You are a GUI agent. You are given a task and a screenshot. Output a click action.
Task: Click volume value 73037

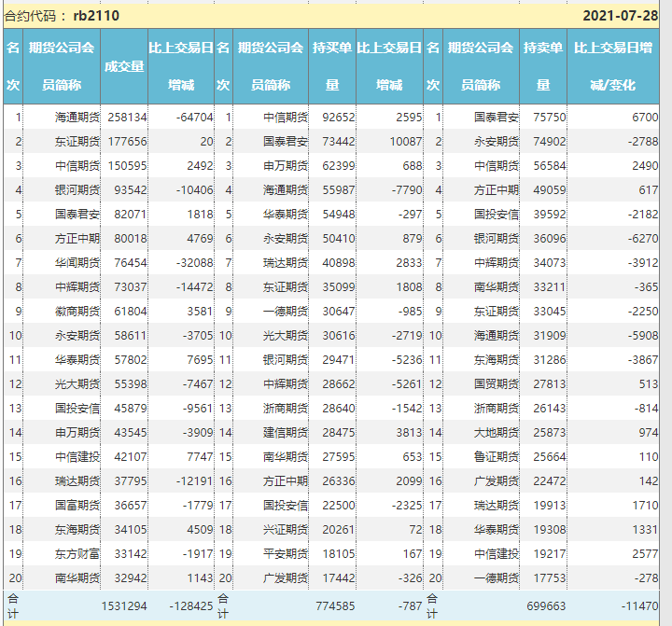[131, 286]
